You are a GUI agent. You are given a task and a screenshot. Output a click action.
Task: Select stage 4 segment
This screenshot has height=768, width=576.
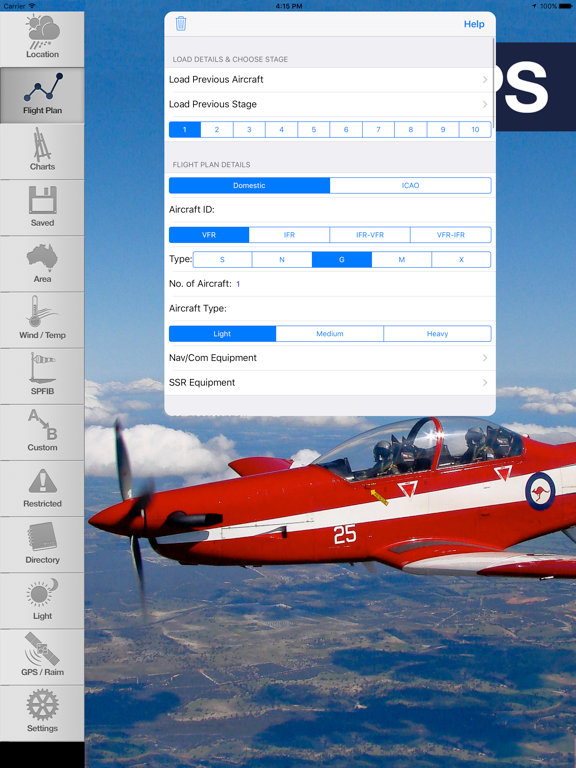click(282, 130)
